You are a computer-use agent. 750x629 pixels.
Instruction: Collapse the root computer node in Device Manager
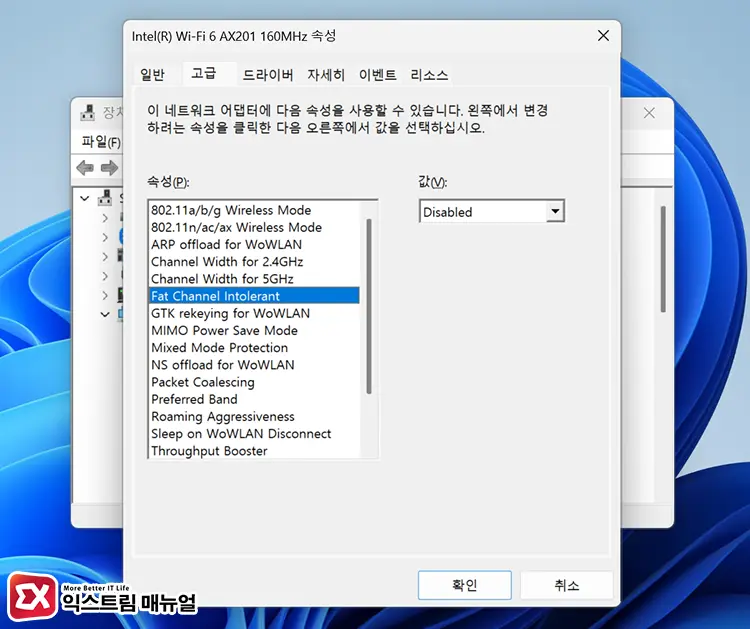click(x=85, y=198)
